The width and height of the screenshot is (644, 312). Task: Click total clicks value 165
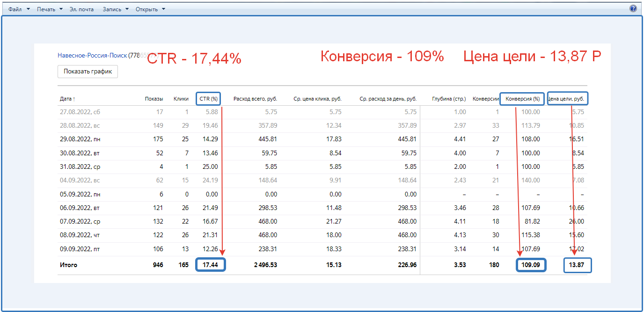183,265
